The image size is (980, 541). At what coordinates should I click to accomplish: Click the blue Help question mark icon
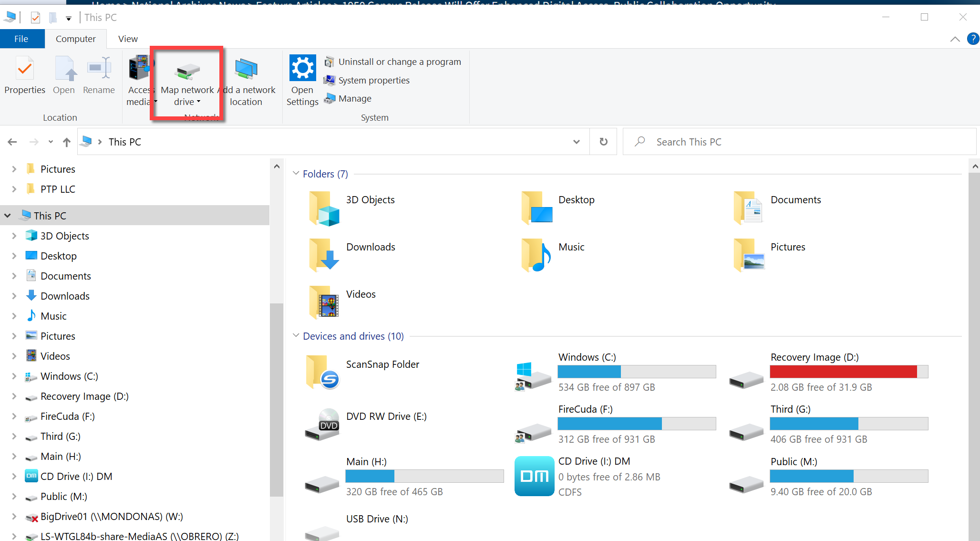coord(972,39)
